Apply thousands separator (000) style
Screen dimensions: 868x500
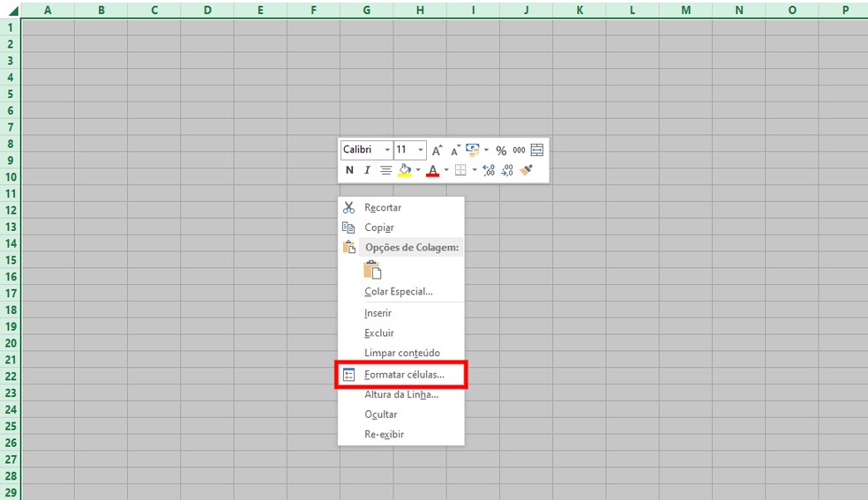pos(519,150)
